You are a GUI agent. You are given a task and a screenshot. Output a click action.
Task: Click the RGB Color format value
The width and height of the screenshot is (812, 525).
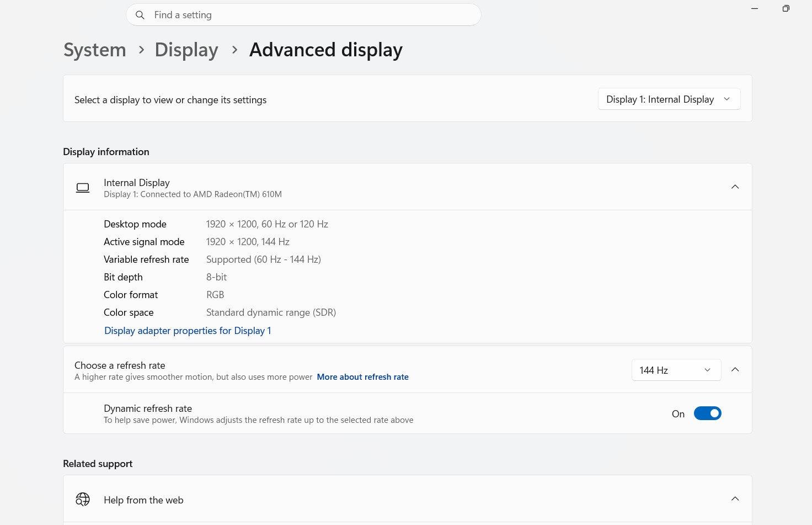tap(215, 295)
